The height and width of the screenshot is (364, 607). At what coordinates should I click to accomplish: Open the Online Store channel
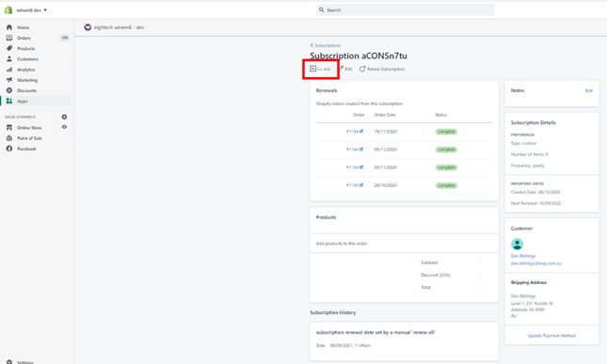[29, 128]
